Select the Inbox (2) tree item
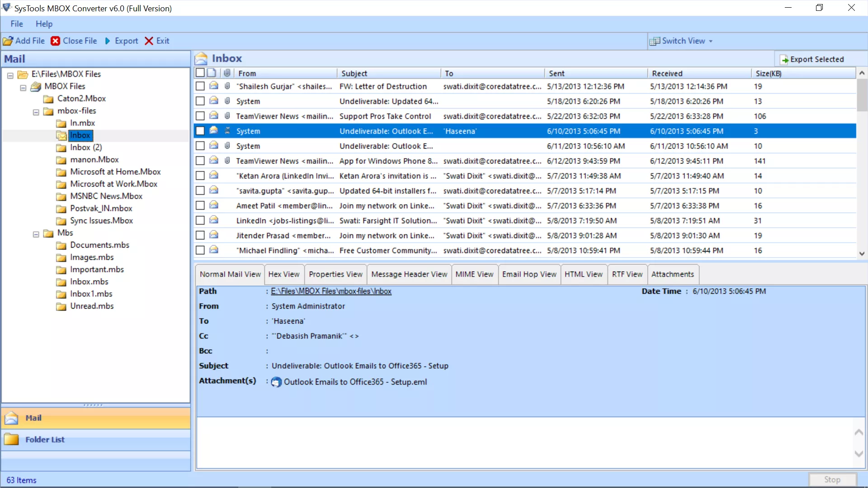Image resolution: width=868 pixels, height=488 pixels. tap(86, 147)
